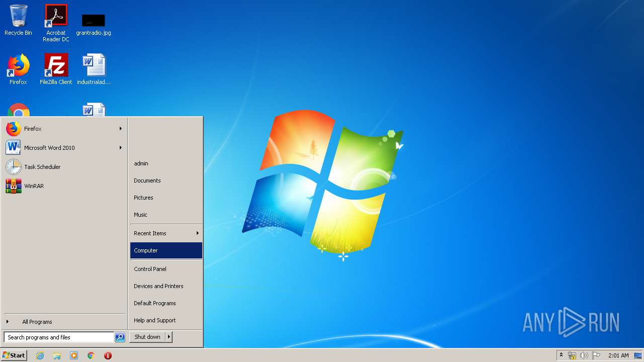
Task: Open Google Chrome from the taskbar
Action: click(x=91, y=355)
